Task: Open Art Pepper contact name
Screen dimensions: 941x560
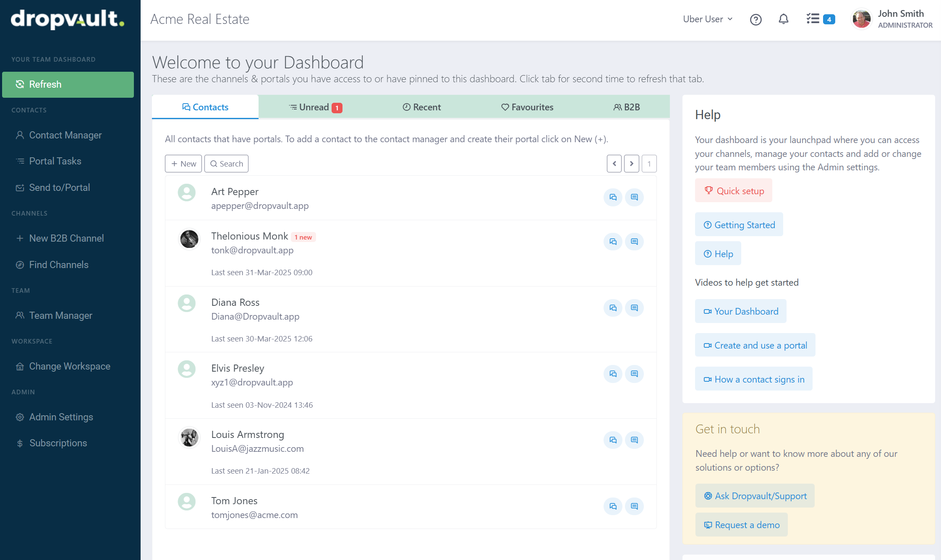Action: coord(235,192)
